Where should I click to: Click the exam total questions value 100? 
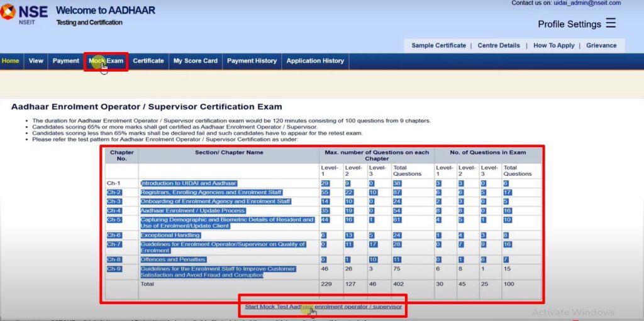(509, 284)
